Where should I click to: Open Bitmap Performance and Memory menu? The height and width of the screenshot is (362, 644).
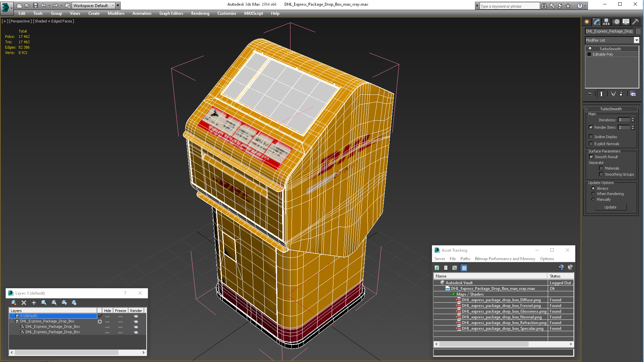[505, 259]
